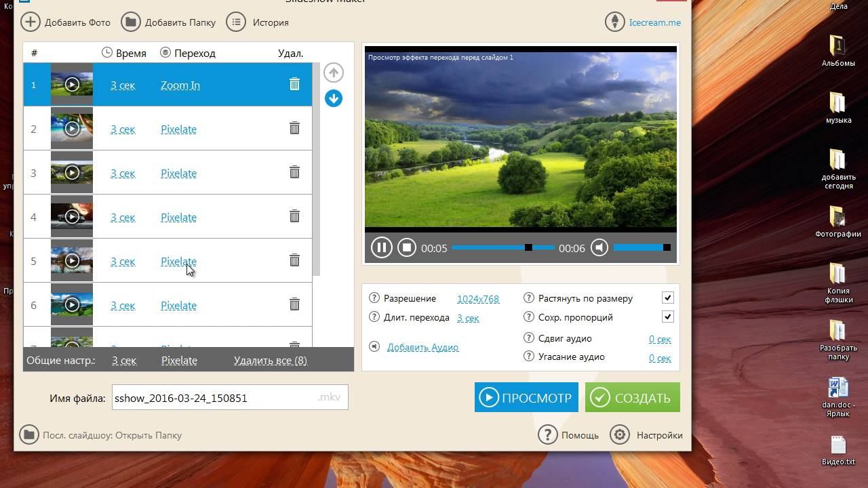Click help icon next to Сохр. пропорций
The image size is (868, 488).
click(529, 317)
